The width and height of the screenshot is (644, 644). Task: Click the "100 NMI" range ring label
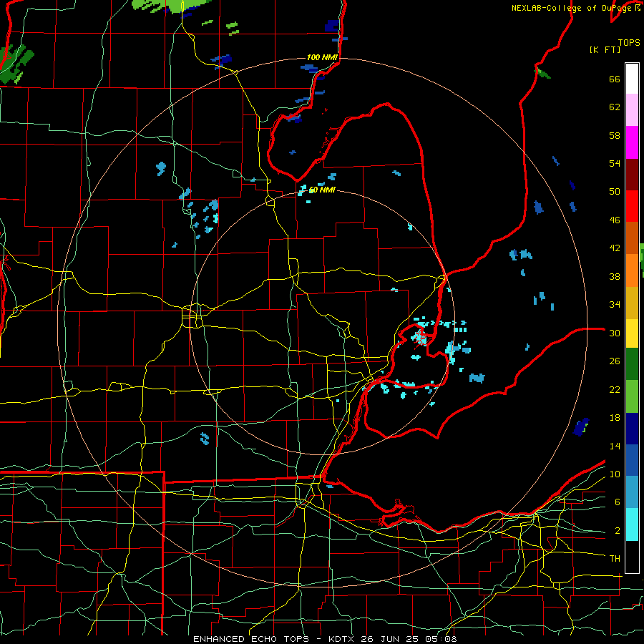pos(322,57)
